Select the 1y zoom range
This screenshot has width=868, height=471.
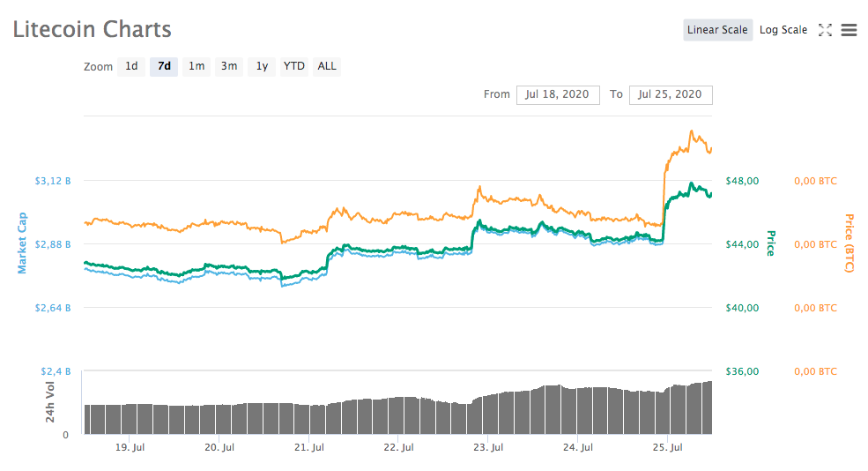coord(262,66)
